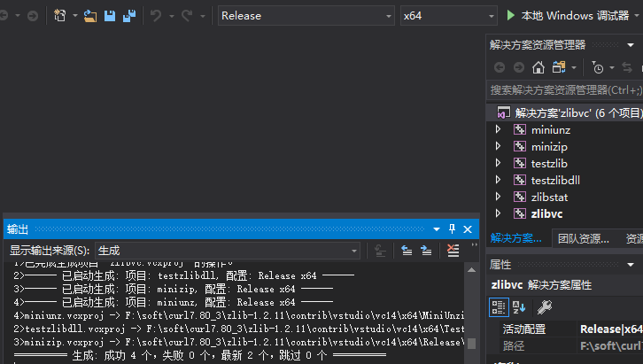
Task: Click the Categorized properties view icon
Action: click(x=499, y=307)
